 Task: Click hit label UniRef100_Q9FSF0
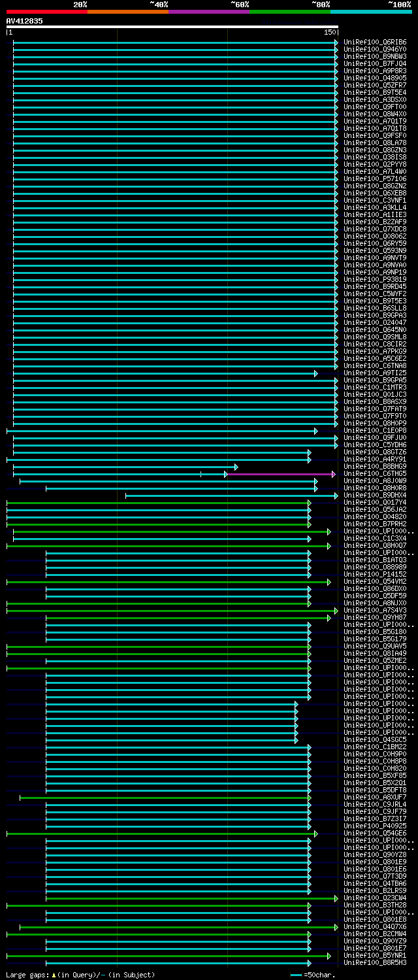[375, 135]
